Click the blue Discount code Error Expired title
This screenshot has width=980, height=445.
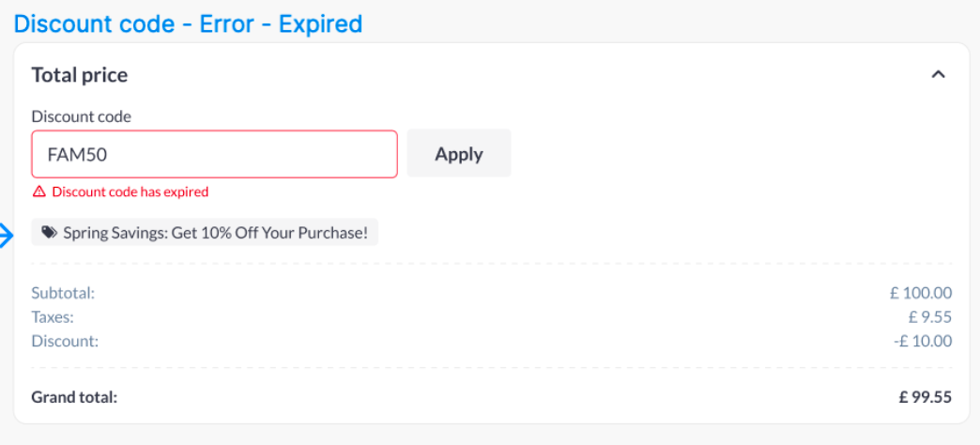(188, 23)
